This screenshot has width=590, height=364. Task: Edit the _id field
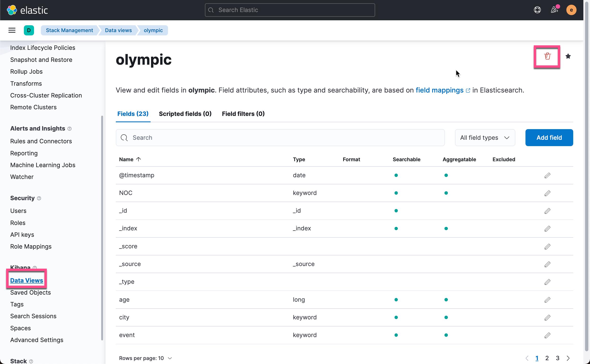(547, 211)
